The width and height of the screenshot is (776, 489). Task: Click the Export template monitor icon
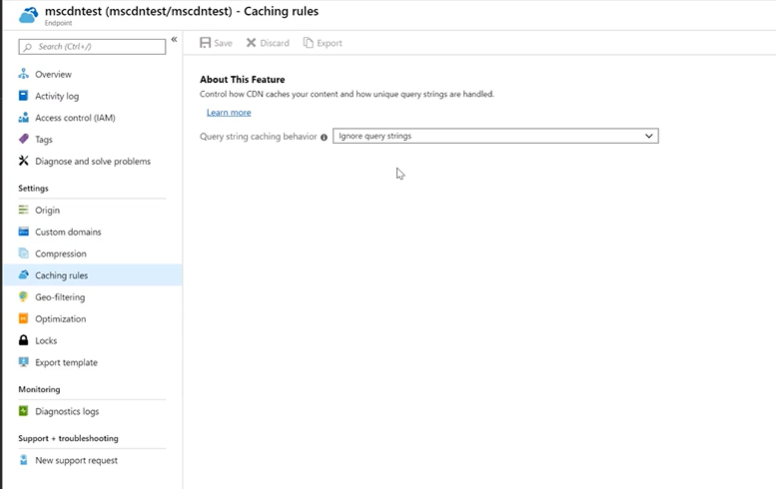[x=23, y=362]
